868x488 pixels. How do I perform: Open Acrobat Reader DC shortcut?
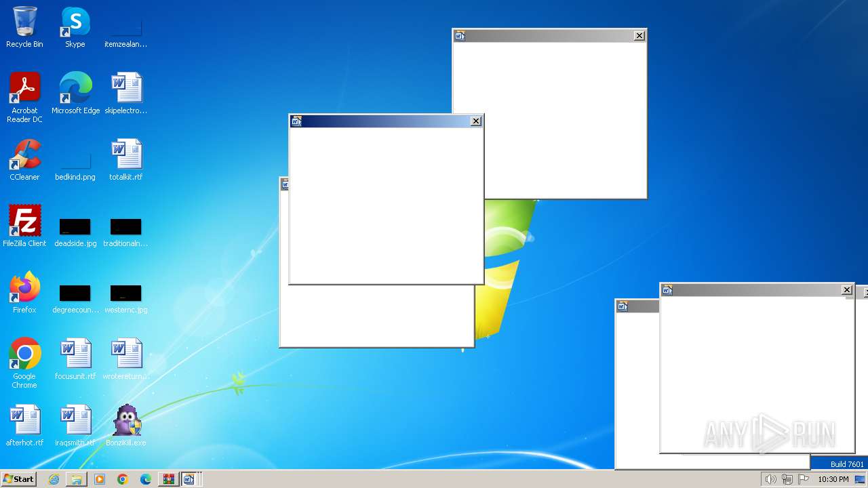(x=24, y=98)
